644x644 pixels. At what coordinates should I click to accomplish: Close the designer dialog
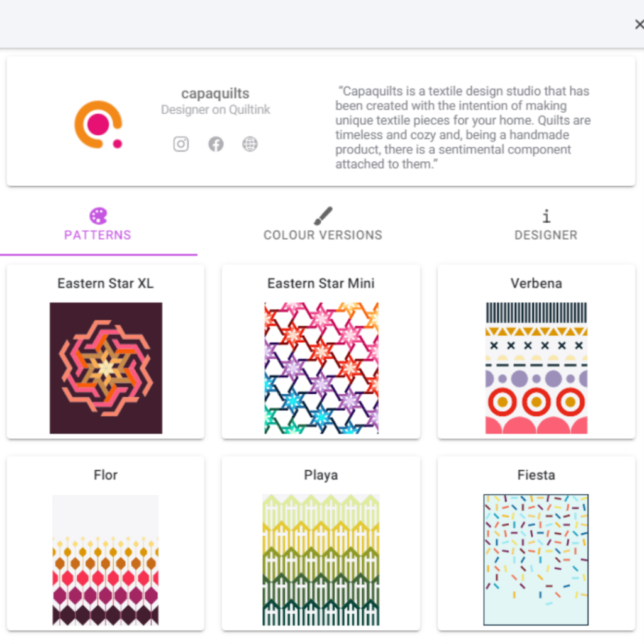[x=639, y=25]
